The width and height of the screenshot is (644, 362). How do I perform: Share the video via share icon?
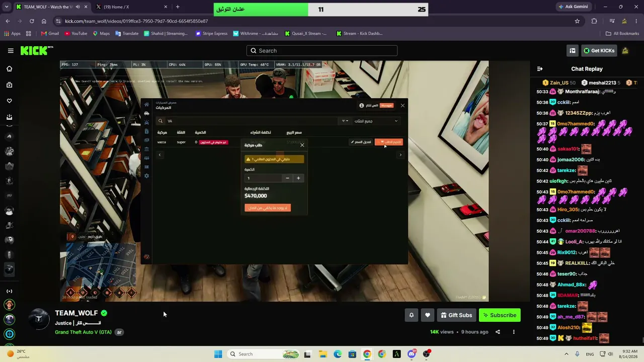498,332
